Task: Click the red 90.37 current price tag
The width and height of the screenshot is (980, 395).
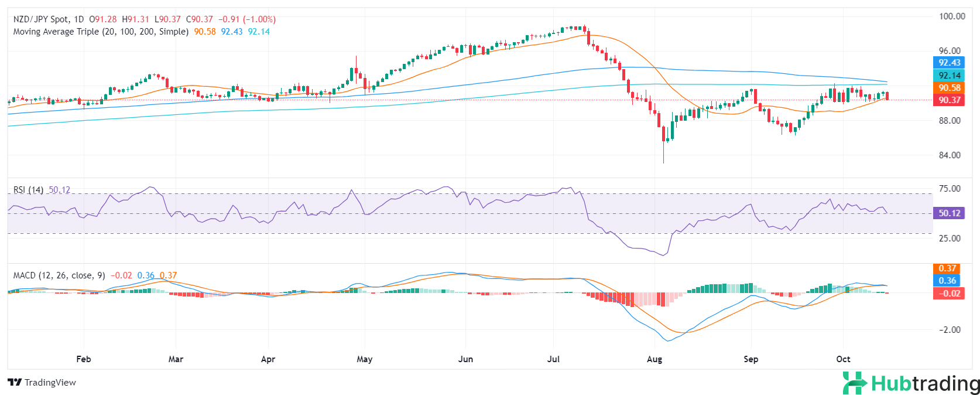Action: [x=949, y=100]
